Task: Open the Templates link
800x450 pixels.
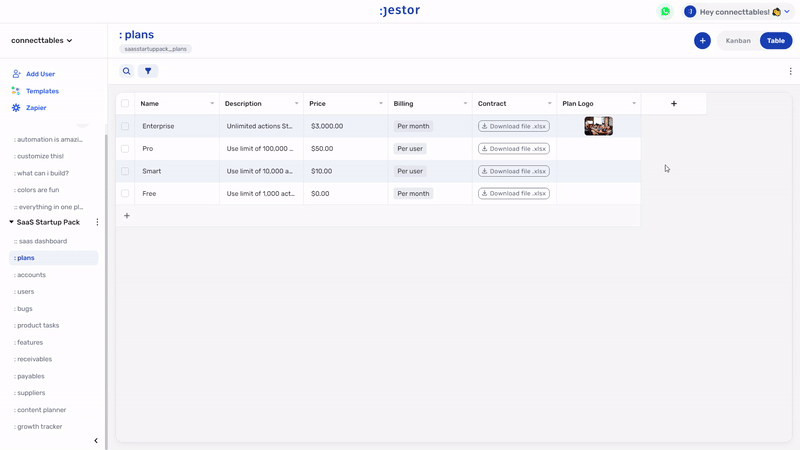Action: coord(42,91)
